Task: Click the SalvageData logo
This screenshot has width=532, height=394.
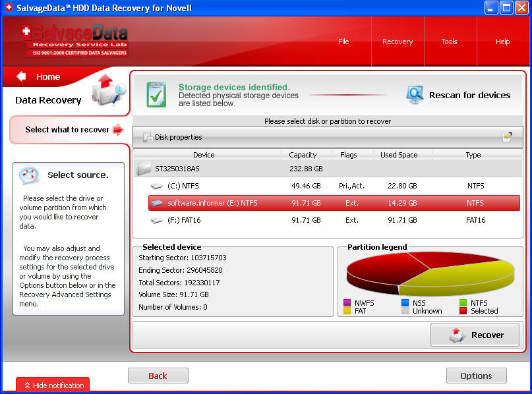Action: click(x=74, y=40)
